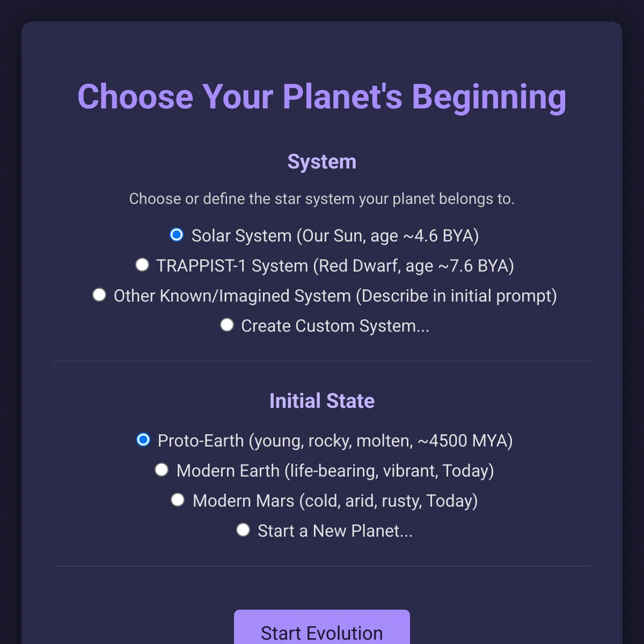Choose the TRAPPIST-1 System option
Screen dimensions: 644x644
tap(142, 264)
